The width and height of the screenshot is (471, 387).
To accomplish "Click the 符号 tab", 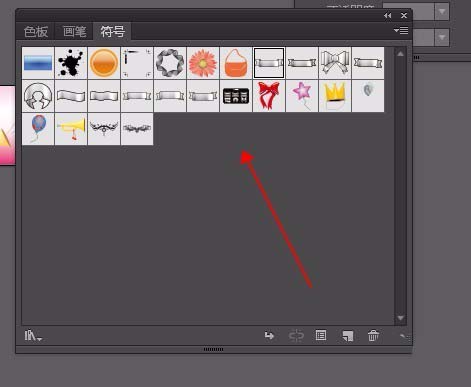I will coord(112,32).
